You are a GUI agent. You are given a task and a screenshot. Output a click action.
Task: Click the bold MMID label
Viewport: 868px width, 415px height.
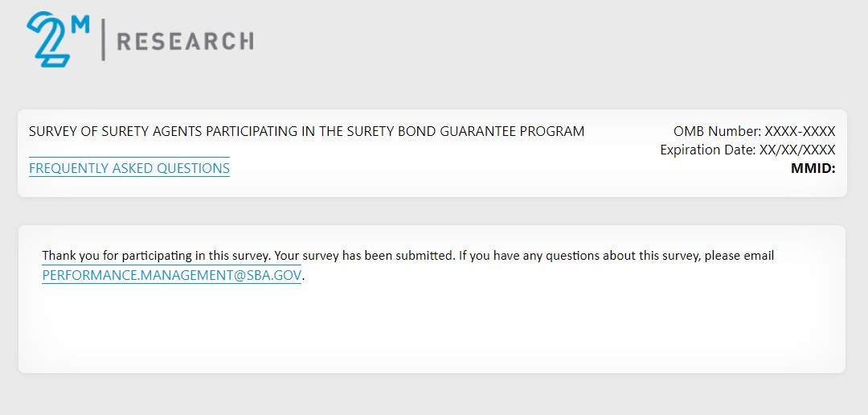(x=813, y=168)
